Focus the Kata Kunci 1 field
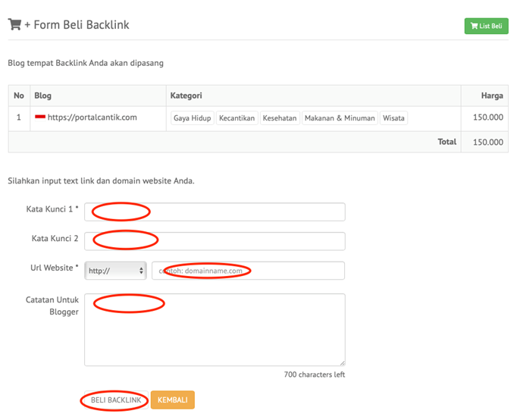 [x=215, y=212]
